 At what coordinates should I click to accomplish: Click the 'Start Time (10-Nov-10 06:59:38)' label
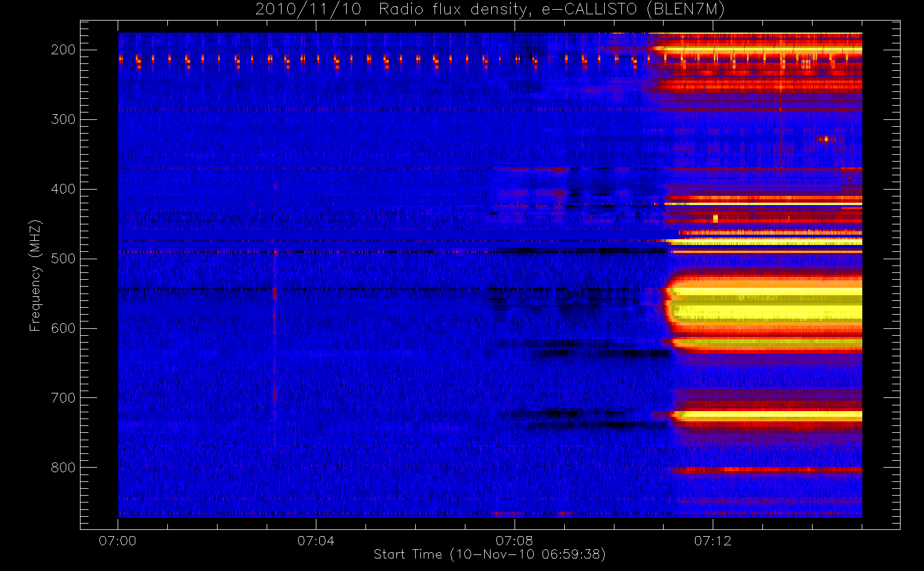tap(489, 554)
